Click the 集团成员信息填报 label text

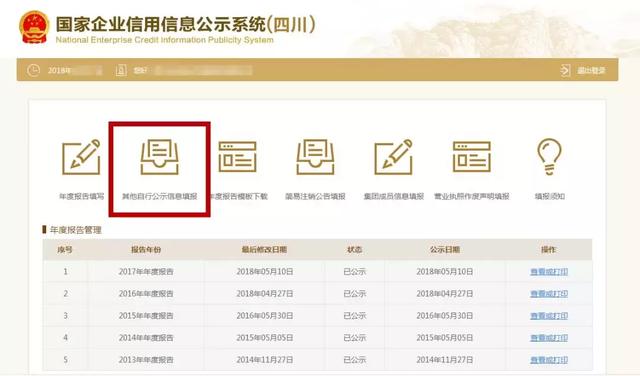pyautogui.click(x=393, y=196)
